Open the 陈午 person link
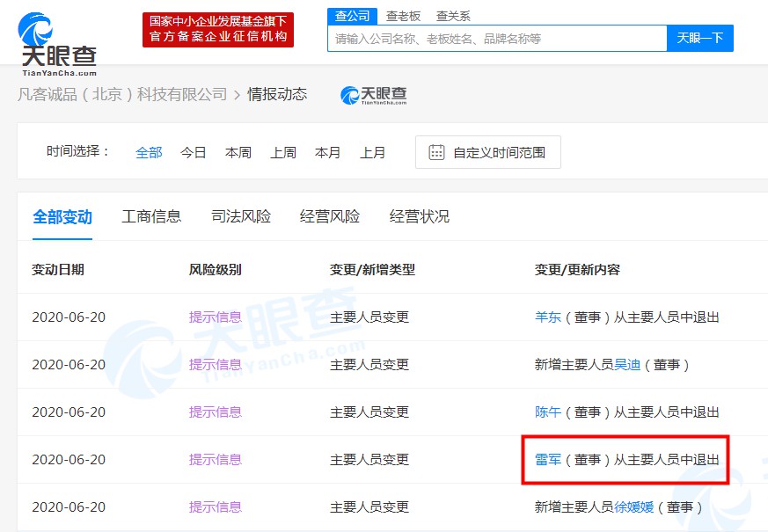This screenshot has height=532, width=768. pyautogui.click(x=547, y=412)
